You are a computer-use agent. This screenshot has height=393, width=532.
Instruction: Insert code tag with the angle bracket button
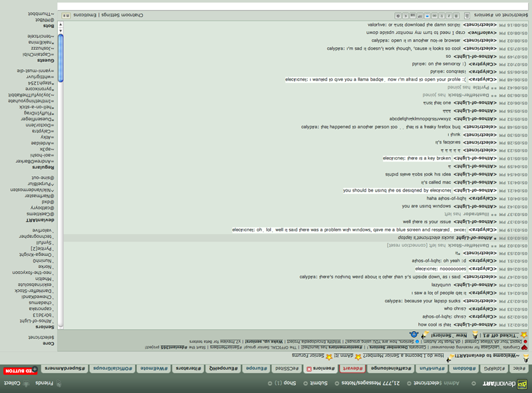tap(406, 15)
